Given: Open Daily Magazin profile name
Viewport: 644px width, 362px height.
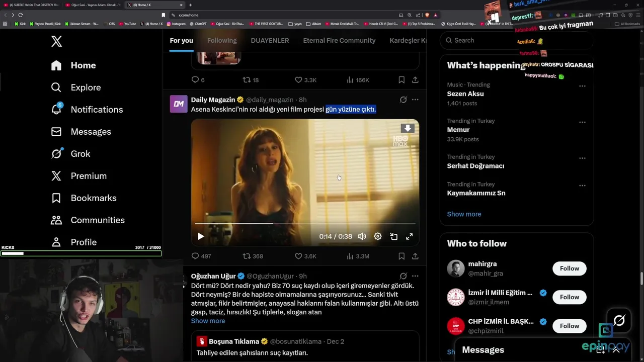Looking at the screenshot, I should [213, 100].
